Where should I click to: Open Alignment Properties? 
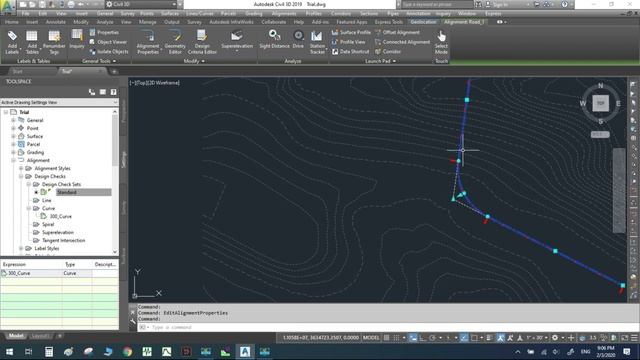(148, 42)
